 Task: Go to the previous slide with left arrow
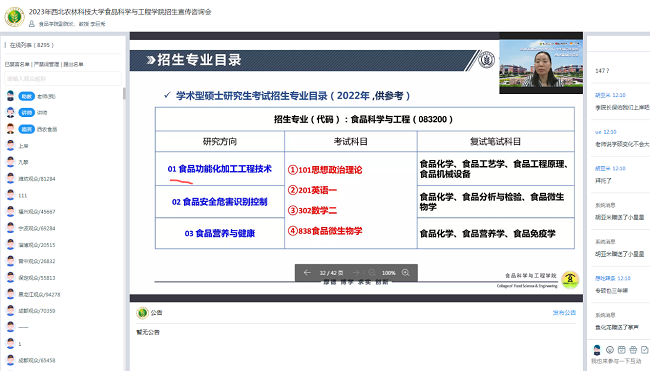[x=307, y=273]
